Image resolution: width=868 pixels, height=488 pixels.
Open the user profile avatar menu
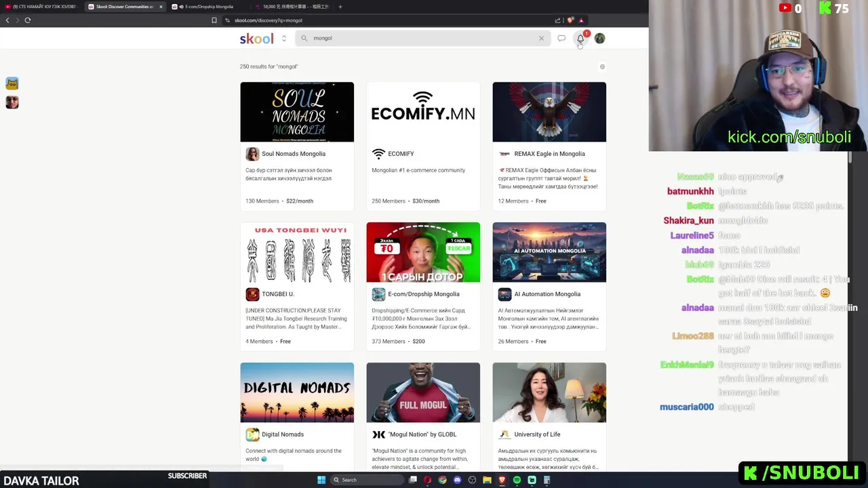point(599,39)
